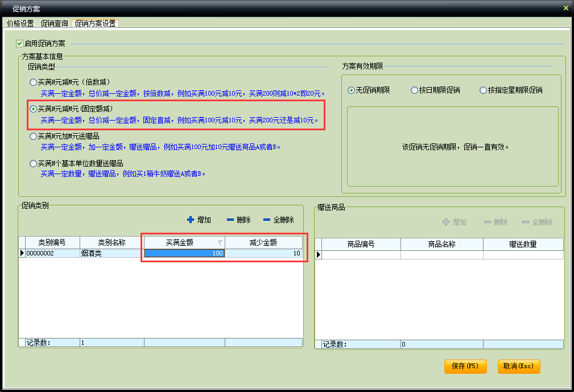Select 买满N元加M元送赠品 radio option

[33, 137]
